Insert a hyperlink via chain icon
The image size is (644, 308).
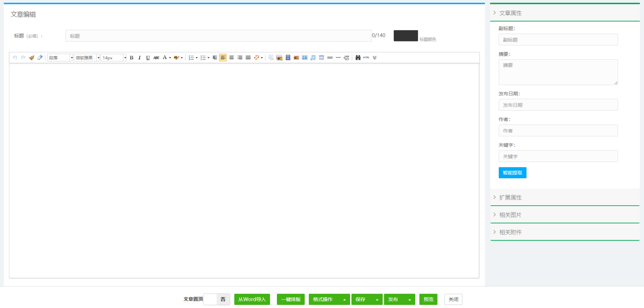(x=330, y=58)
